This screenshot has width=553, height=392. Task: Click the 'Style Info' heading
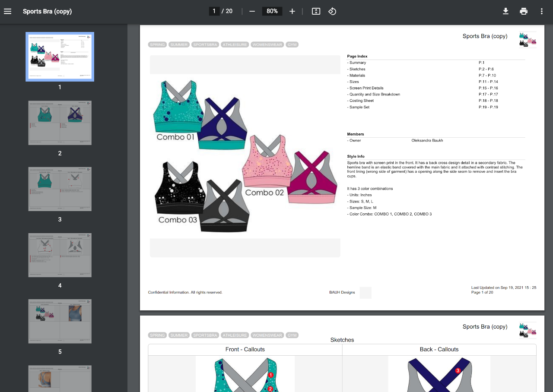point(356,156)
